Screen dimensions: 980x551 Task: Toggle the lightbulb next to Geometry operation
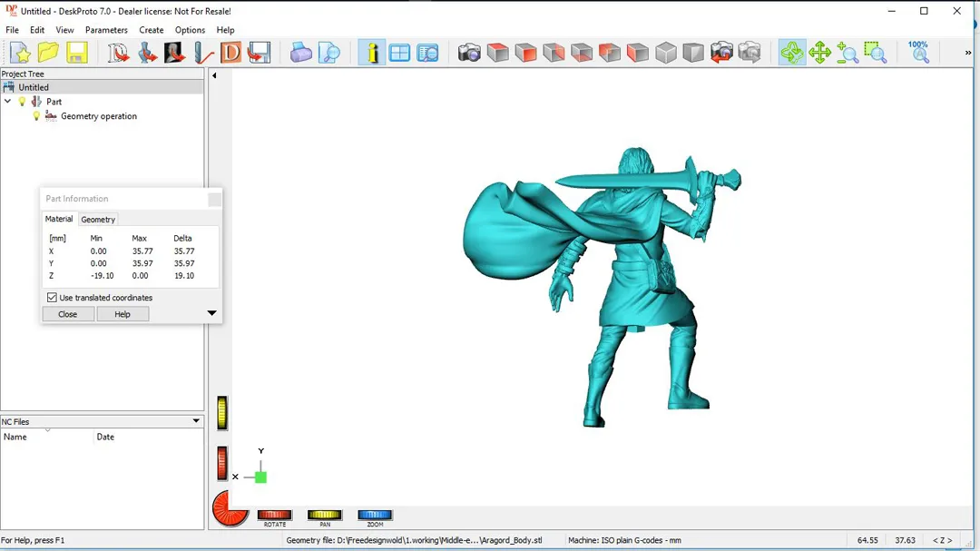point(36,116)
